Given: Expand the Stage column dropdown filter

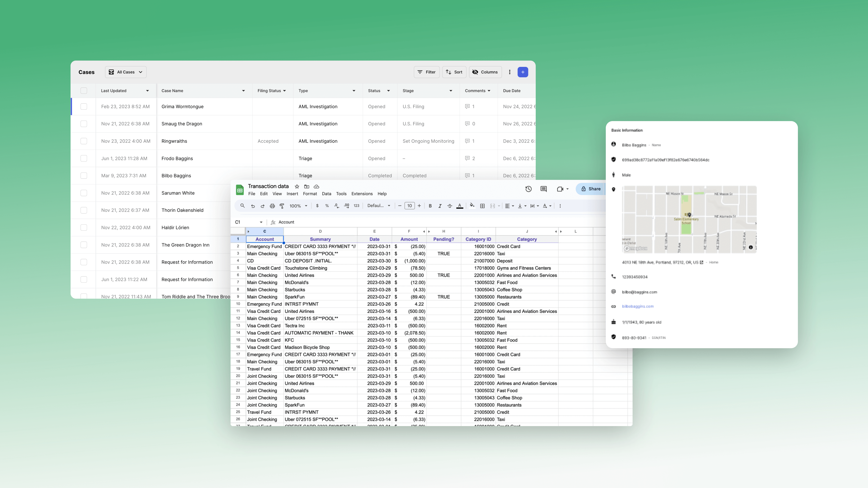Looking at the screenshot, I should pyautogui.click(x=451, y=91).
